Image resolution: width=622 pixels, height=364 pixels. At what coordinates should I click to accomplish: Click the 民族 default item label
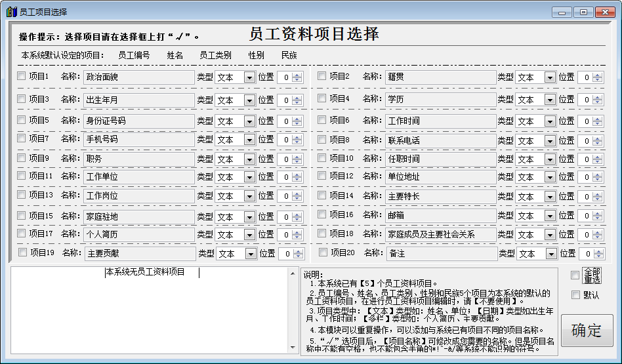(289, 56)
